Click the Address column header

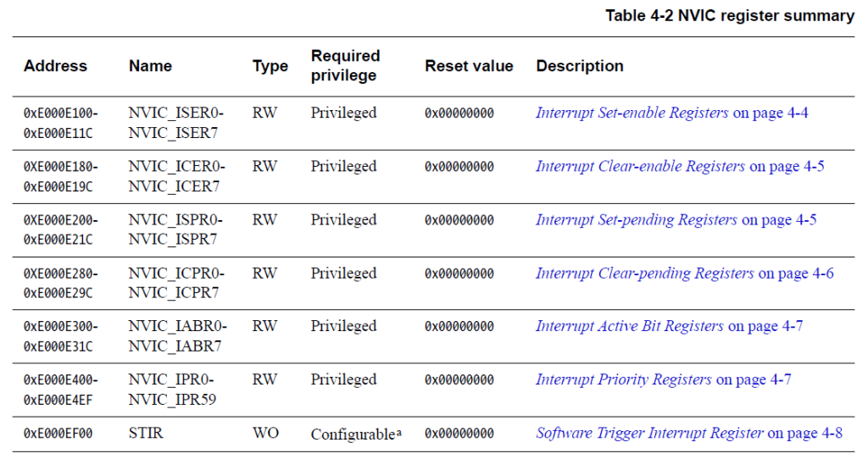55,66
